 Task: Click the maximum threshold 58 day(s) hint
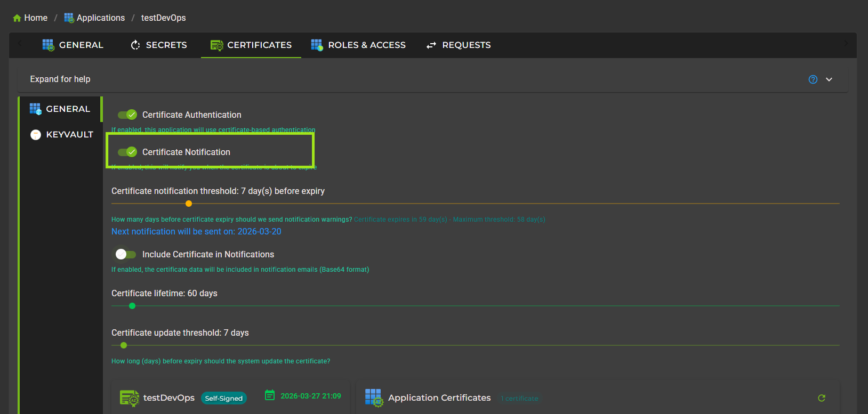499,220
